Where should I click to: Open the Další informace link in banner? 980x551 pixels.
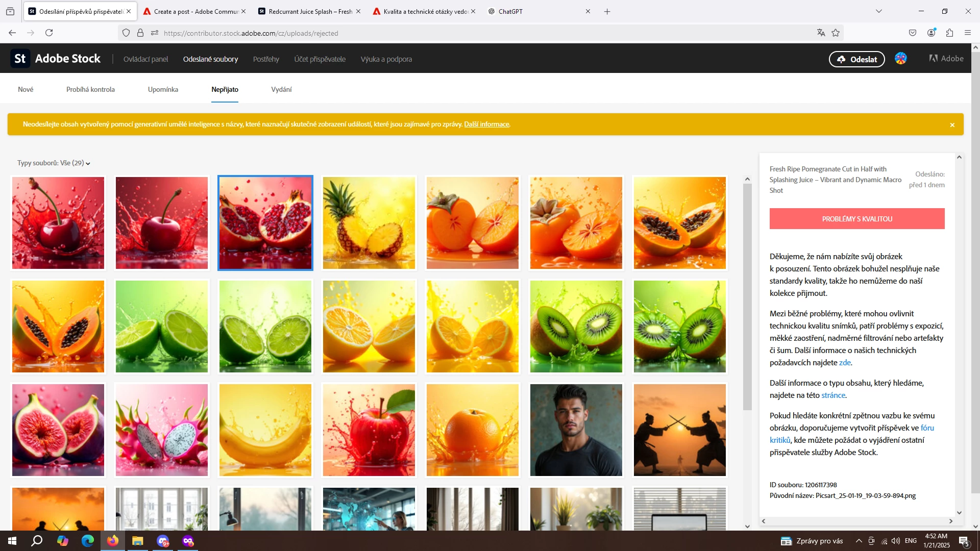coord(486,124)
